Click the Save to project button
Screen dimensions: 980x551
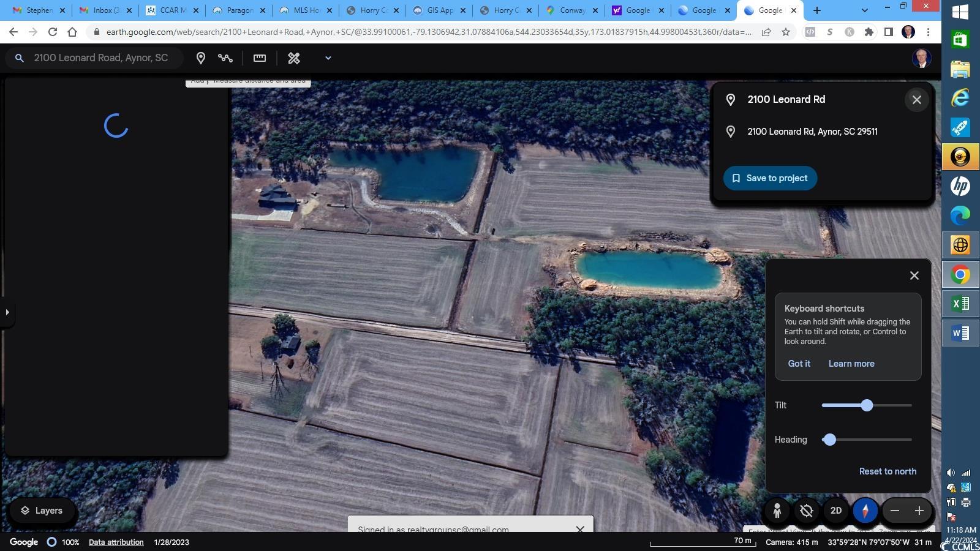pyautogui.click(x=770, y=178)
